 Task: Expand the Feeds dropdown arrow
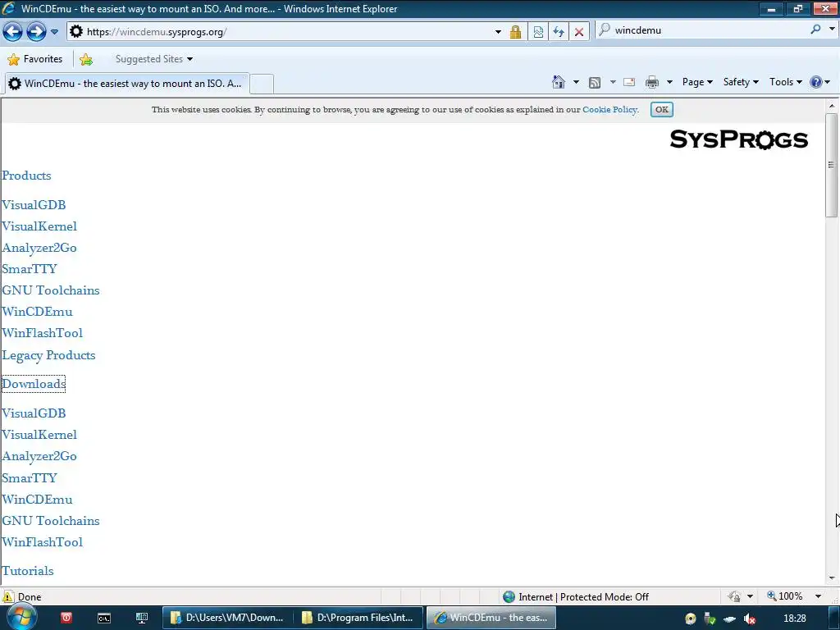[x=612, y=82]
